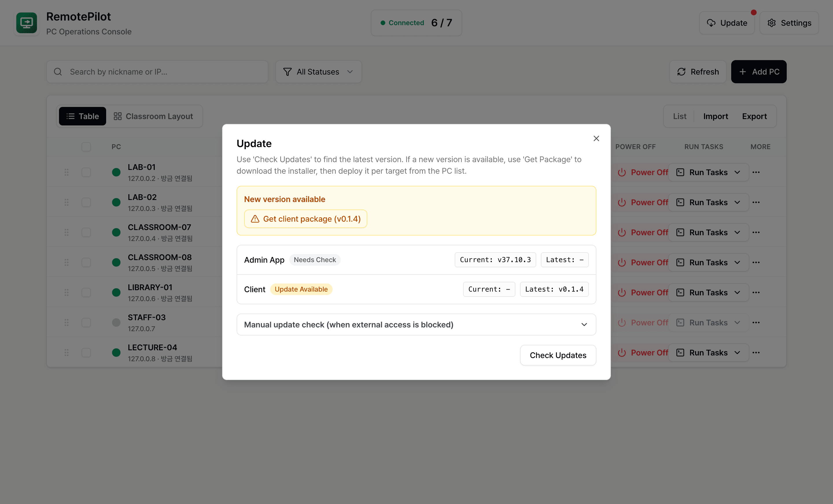Open Run Tasks dropdown for CLASSROOM-07
This screenshot has width=833, height=504.
[708, 232]
